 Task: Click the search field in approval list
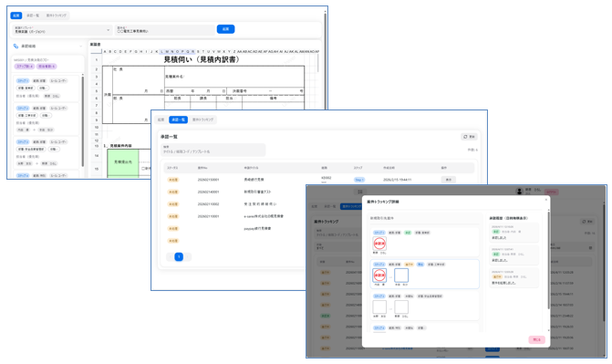coord(213,150)
